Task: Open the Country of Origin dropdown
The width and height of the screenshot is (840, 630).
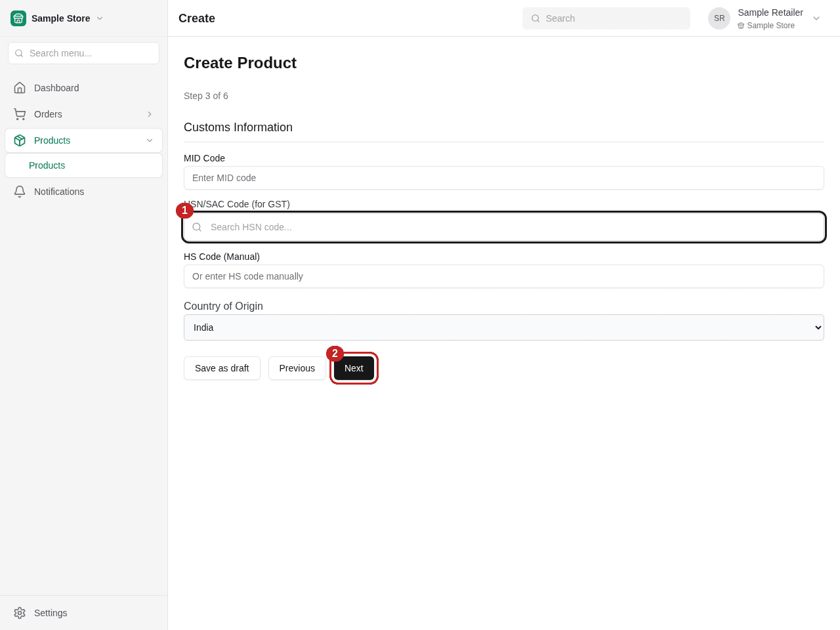Action: point(504,327)
